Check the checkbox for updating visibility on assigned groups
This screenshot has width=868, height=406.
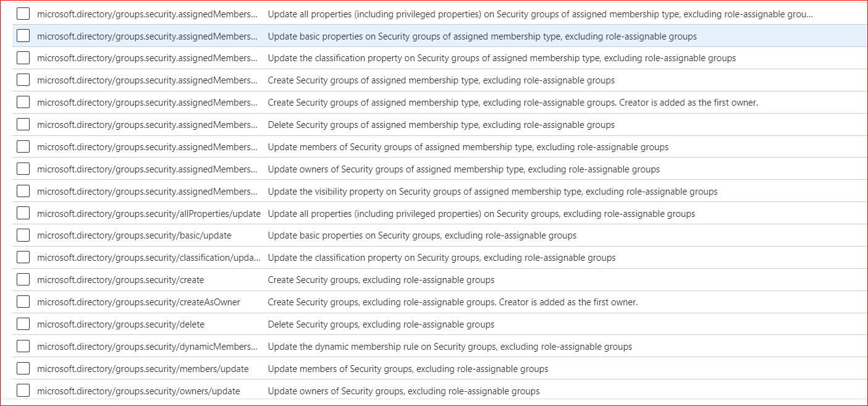pyautogui.click(x=23, y=191)
